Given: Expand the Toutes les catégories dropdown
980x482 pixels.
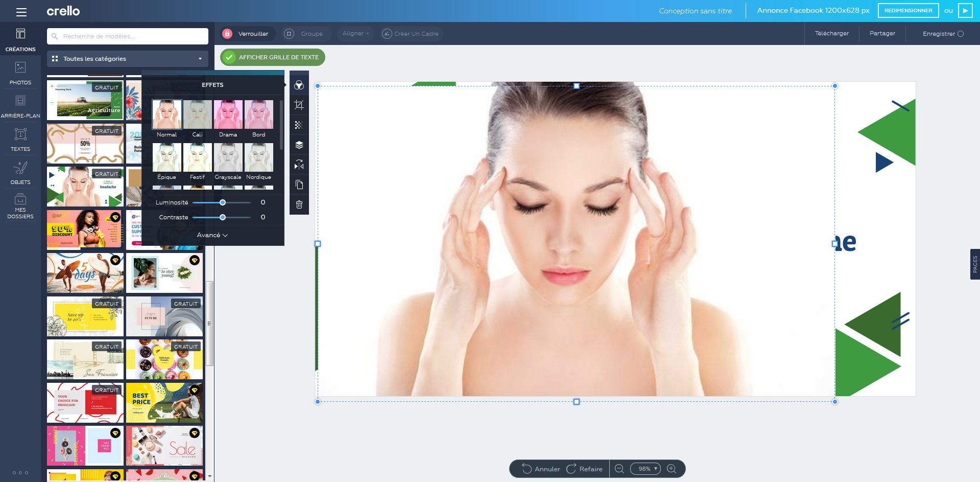Looking at the screenshot, I should coord(128,59).
